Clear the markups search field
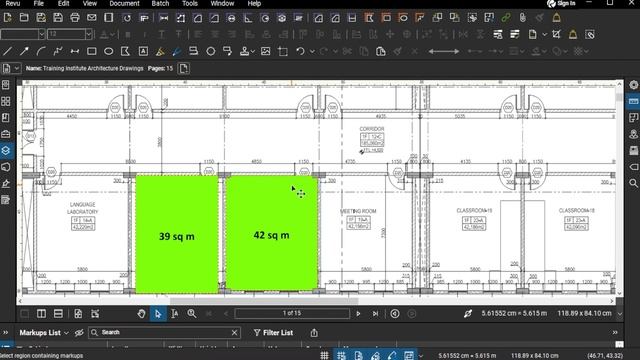Image resolution: width=640 pixels, height=360 pixels. [x=234, y=333]
